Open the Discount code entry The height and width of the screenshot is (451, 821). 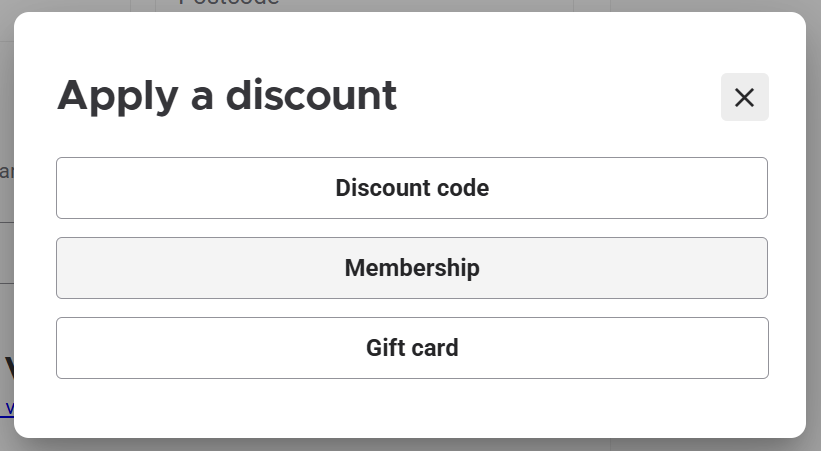(412, 188)
